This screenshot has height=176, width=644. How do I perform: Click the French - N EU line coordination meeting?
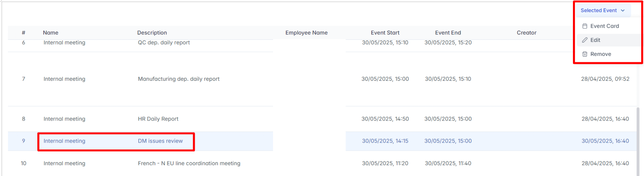point(189,164)
